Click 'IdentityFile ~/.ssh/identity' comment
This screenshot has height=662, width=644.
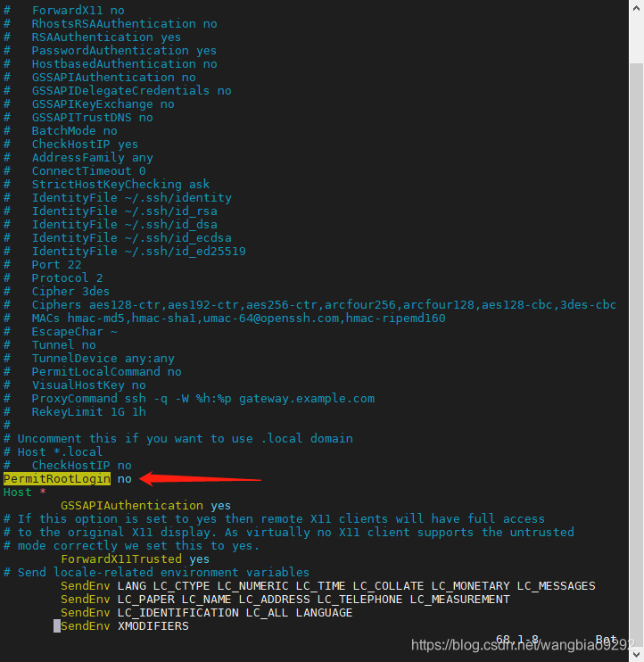(118, 197)
